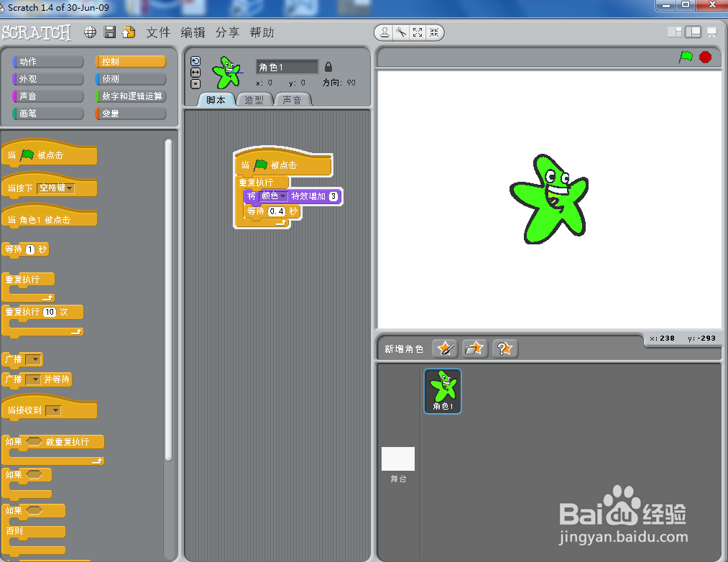Select 角色1 in the sprite list
728x562 pixels.
443,391
